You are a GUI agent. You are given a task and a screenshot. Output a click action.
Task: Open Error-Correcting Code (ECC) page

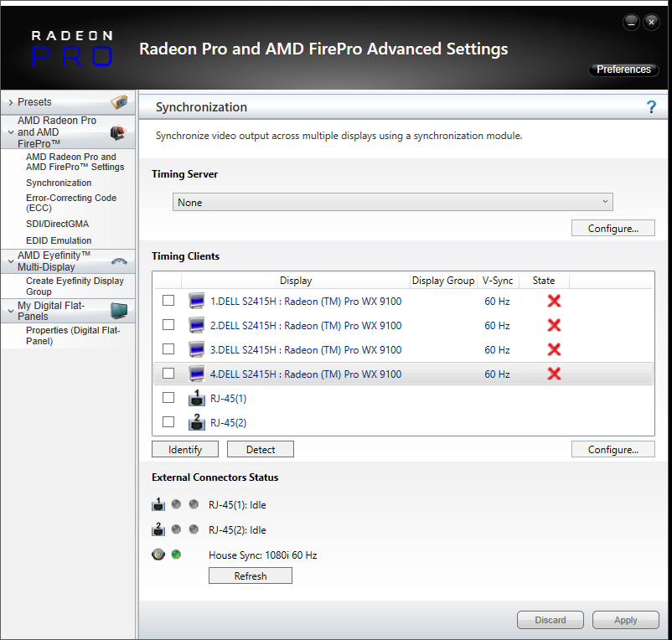[x=71, y=203]
